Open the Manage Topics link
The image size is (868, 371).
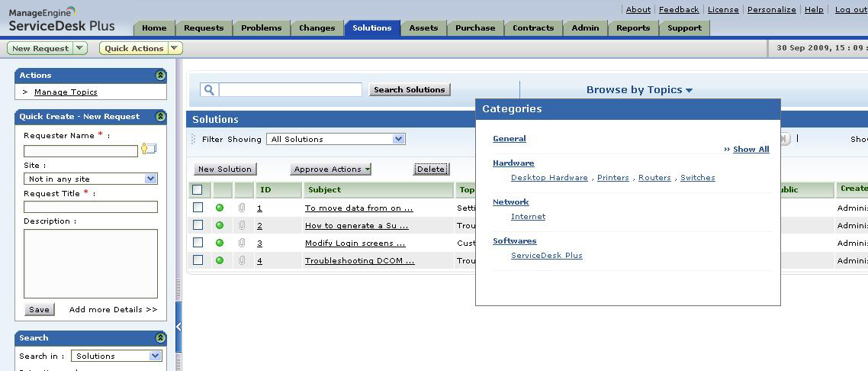click(66, 92)
